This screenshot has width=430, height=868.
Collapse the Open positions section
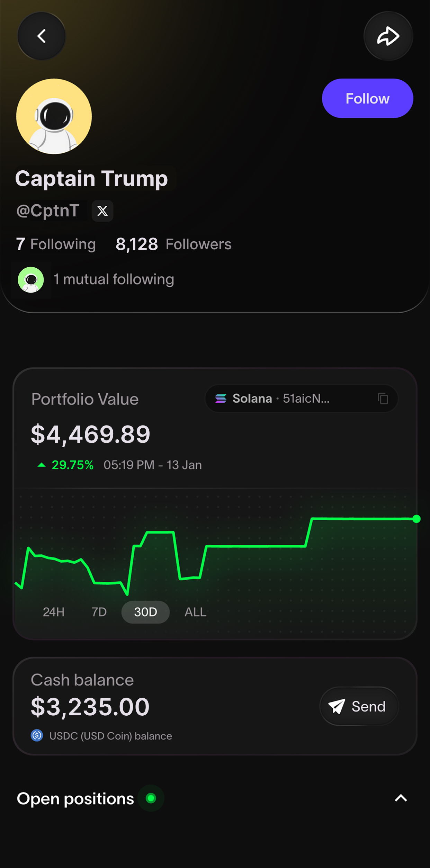pos(401,798)
